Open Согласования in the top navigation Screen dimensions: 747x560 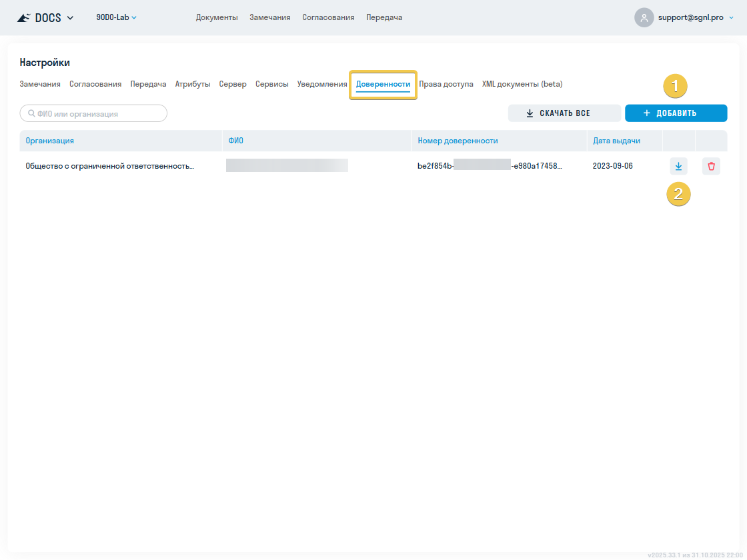[327, 17]
